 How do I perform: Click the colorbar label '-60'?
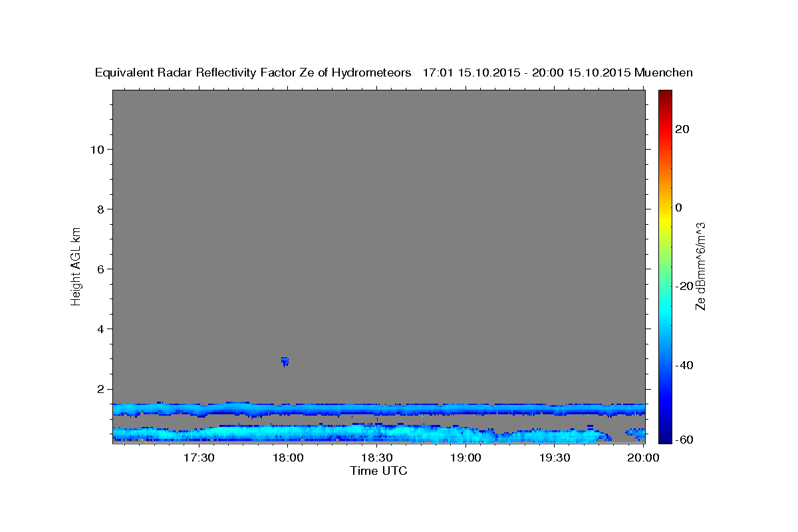(x=684, y=440)
